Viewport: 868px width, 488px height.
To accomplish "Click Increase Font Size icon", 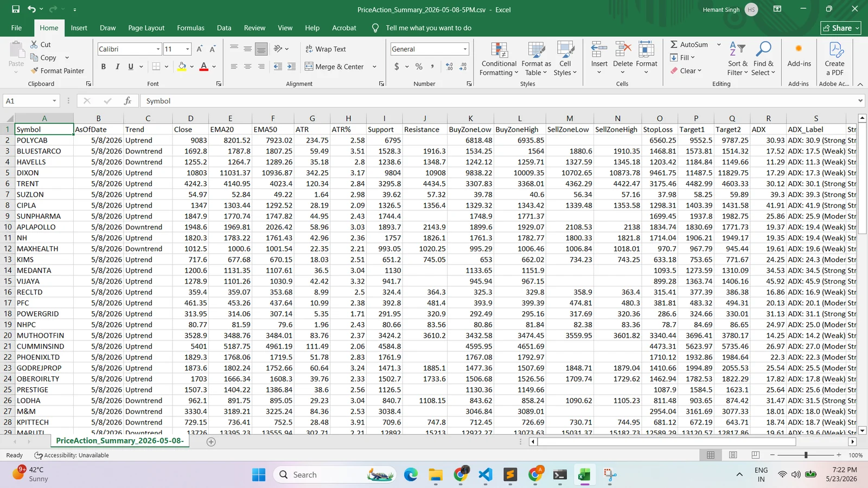I will click(199, 49).
